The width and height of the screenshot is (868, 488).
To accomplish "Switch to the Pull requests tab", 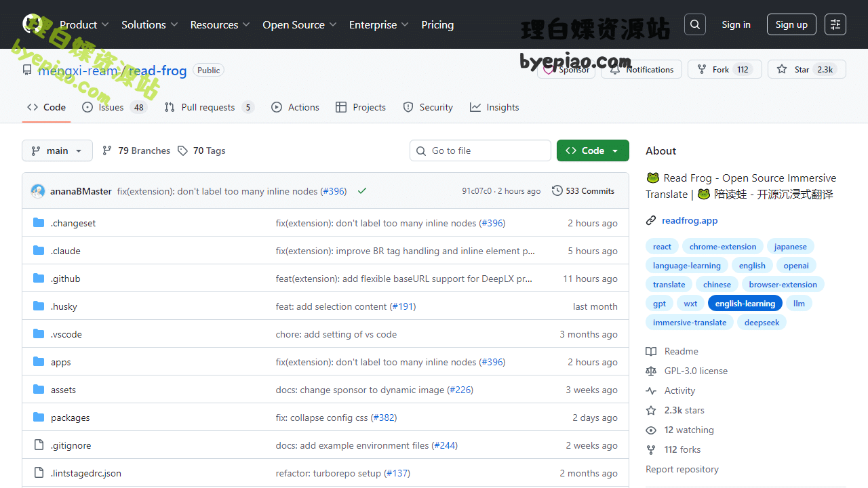I will [x=209, y=107].
